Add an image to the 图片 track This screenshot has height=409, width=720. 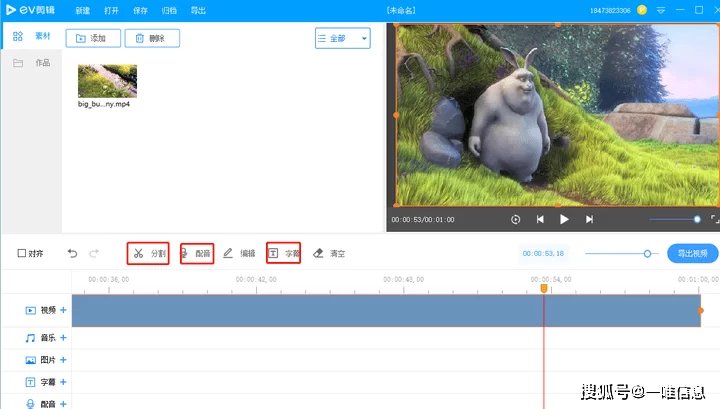pos(63,360)
